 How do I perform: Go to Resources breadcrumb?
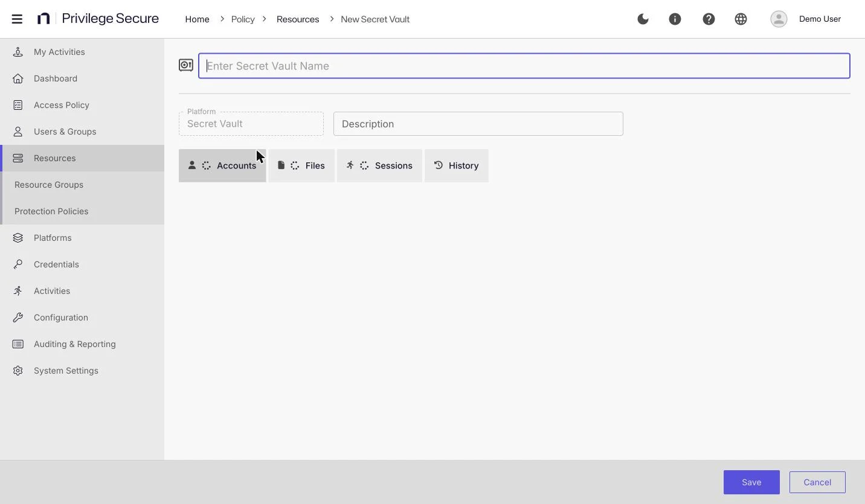point(298,19)
